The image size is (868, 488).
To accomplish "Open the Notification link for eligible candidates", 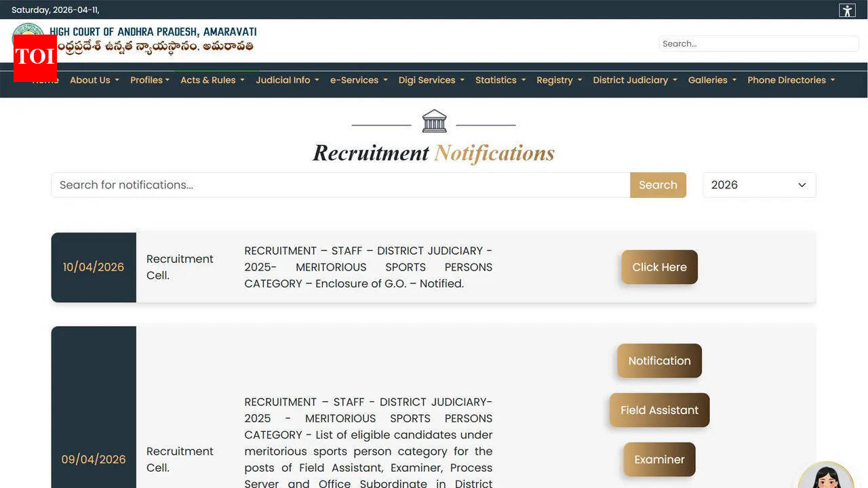I will (658, 361).
